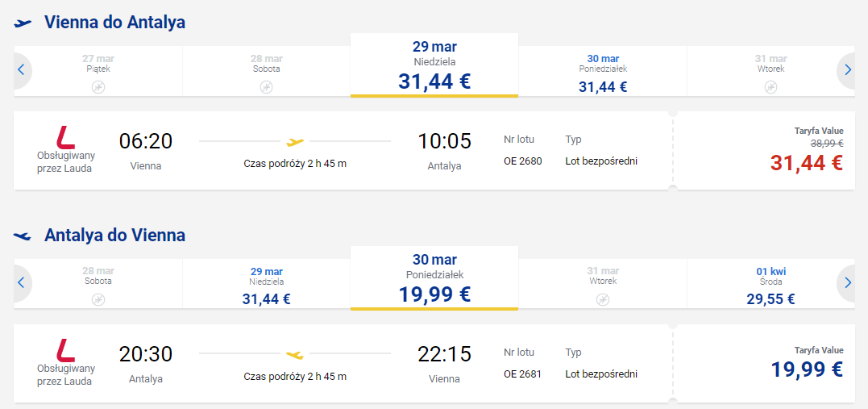Choose 01 kwi Środa return date
This screenshot has width=868, height=409.
pos(771,285)
